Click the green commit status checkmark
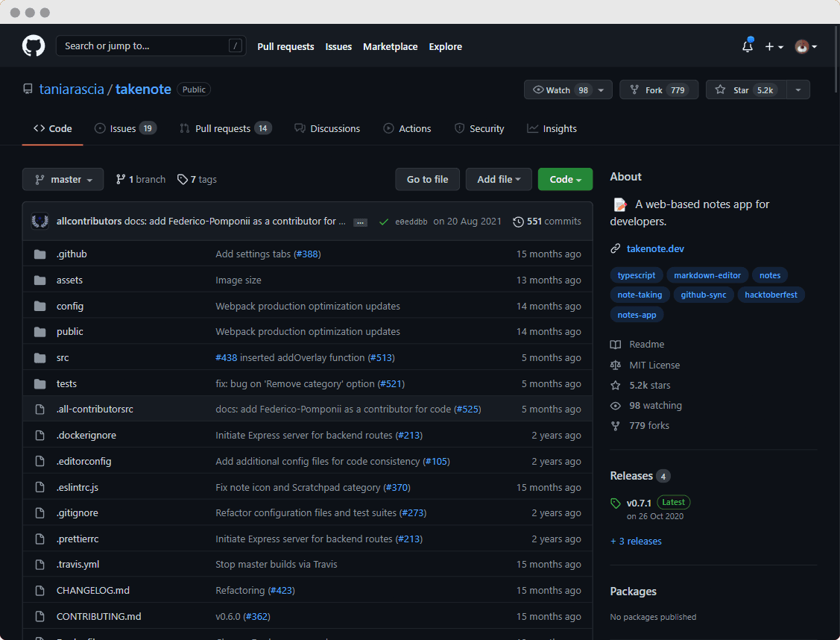This screenshot has width=840, height=640. 384,222
